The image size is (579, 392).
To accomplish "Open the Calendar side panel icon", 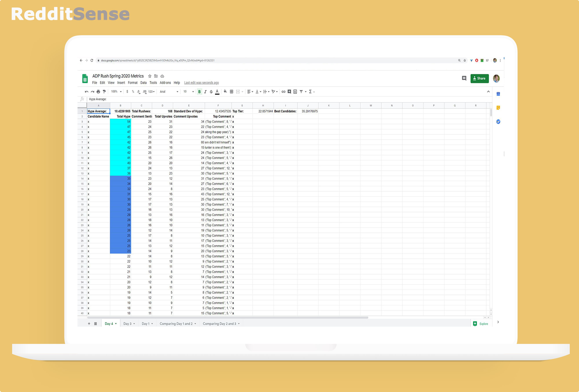I will [x=498, y=94].
